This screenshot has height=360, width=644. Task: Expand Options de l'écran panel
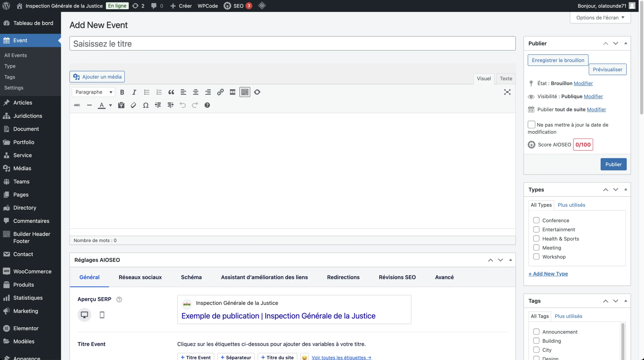point(600,18)
